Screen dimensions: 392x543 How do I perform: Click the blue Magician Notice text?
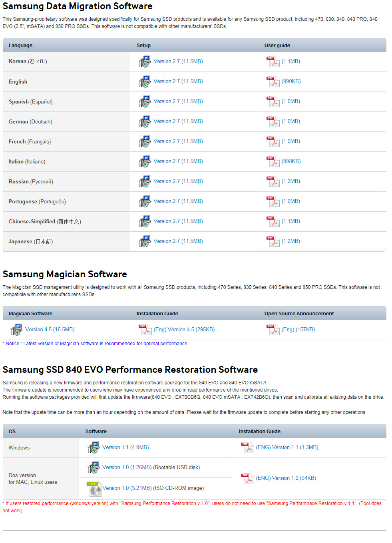[96, 344]
